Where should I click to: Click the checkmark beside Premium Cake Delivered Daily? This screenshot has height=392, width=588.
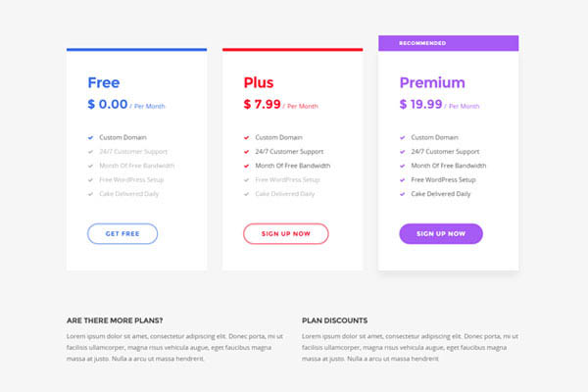tap(402, 194)
